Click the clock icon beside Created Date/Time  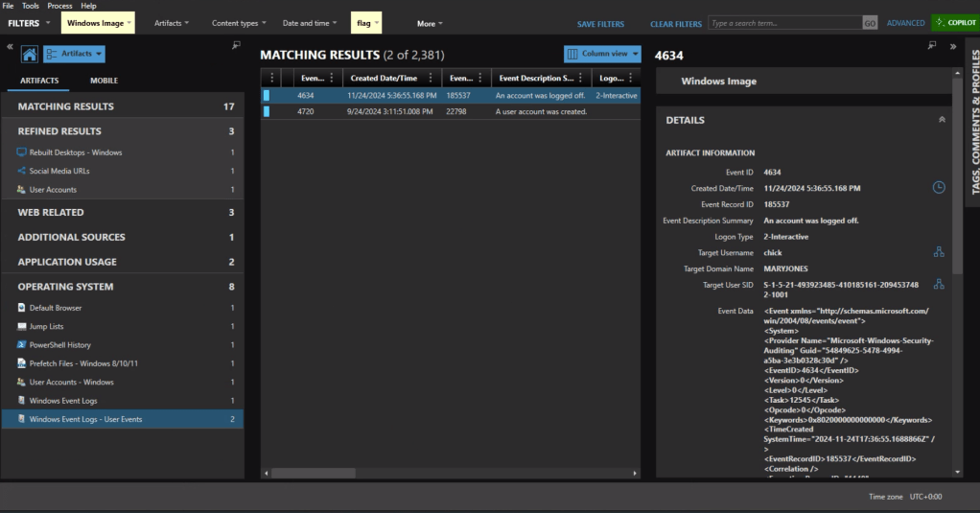[939, 188]
